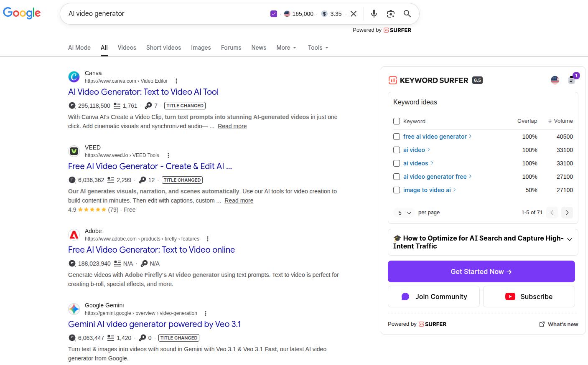Click the US flag country selector icon
Screen dimensions: 588x365
tap(555, 80)
